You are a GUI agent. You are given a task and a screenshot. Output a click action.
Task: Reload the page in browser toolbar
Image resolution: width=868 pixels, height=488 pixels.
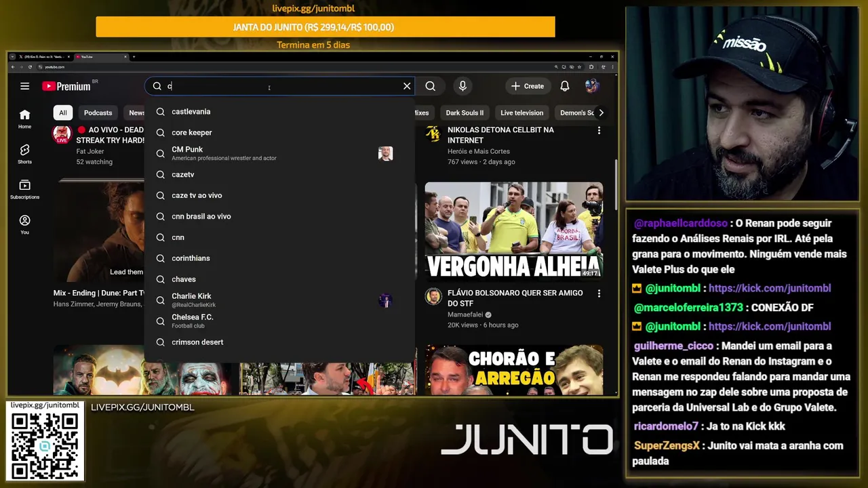click(30, 67)
